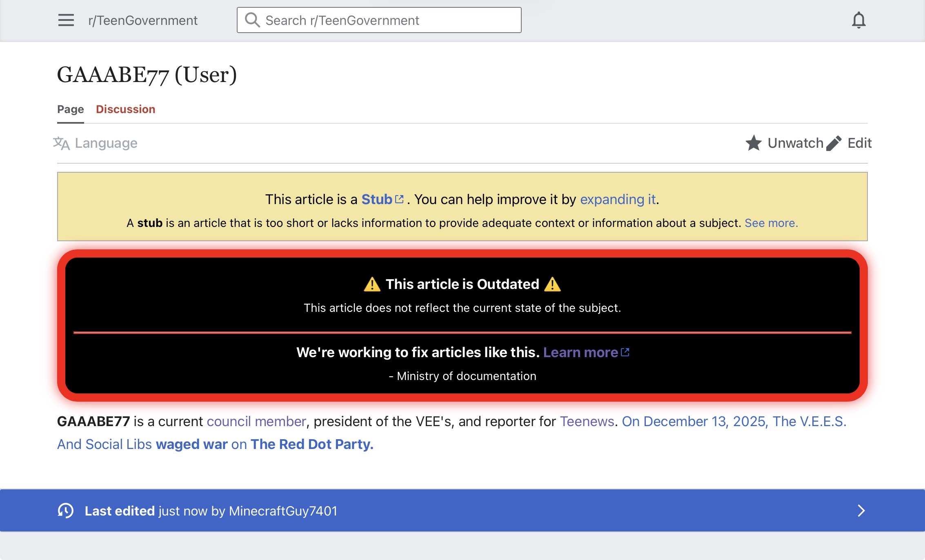Image resolution: width=925 pixels, height=560 pixels.
Task: Open the 'council member' link
Action: point(256,421)
